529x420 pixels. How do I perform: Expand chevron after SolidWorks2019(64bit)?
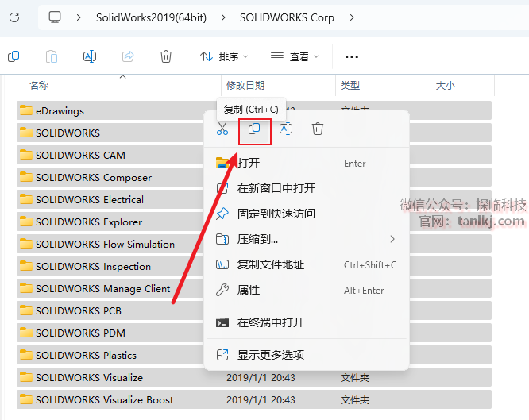[223, 17]
